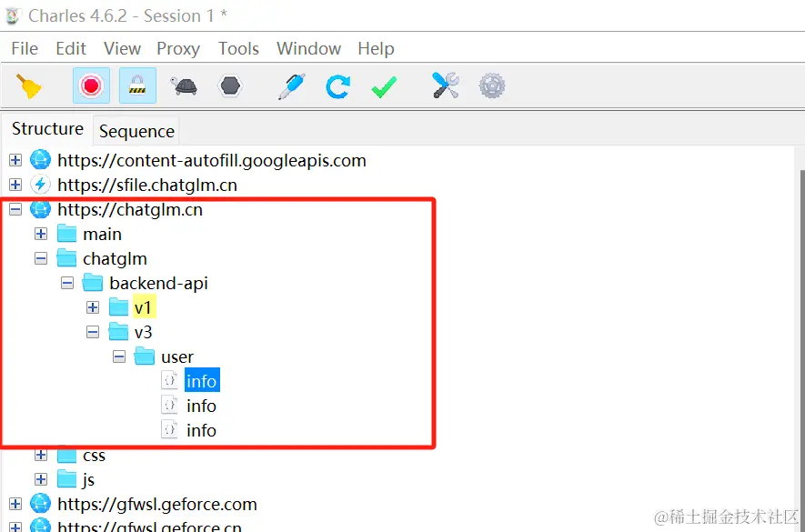Screen dimensions: 805x532
Task: Expand the js folder
Action: [x=41, y=479]
